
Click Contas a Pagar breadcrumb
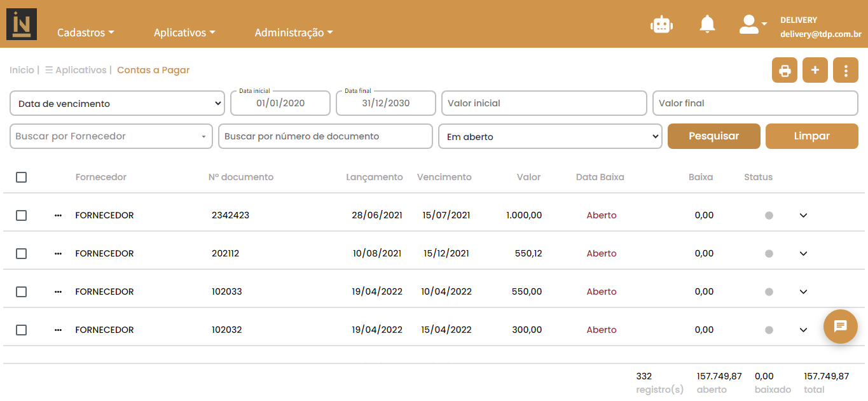point(153,70)
